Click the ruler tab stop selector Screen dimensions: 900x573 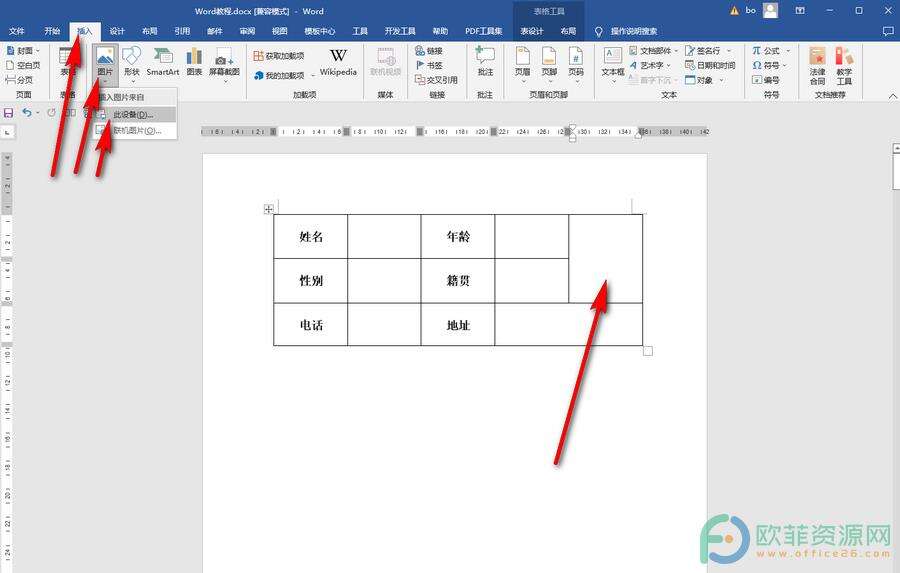pos(7,132)
